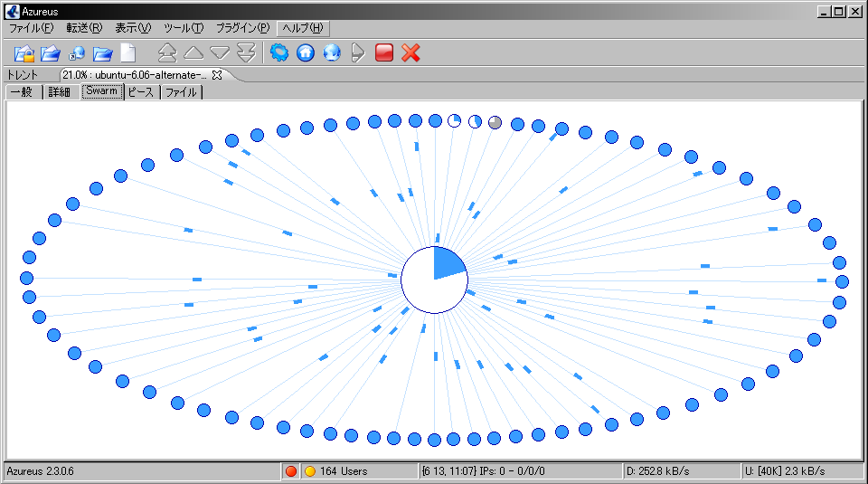The height and width of the screenshot is (484, 868).
Task: Close the ubuntu-6.06-alternate torrent tab
Action: coord(217,75)
